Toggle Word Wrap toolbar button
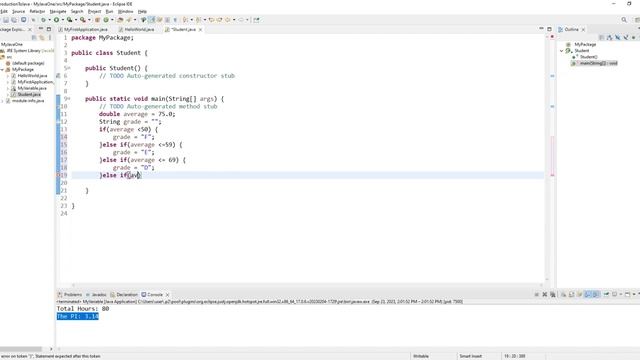Screen dimensions: 640x360 point(160,20)
